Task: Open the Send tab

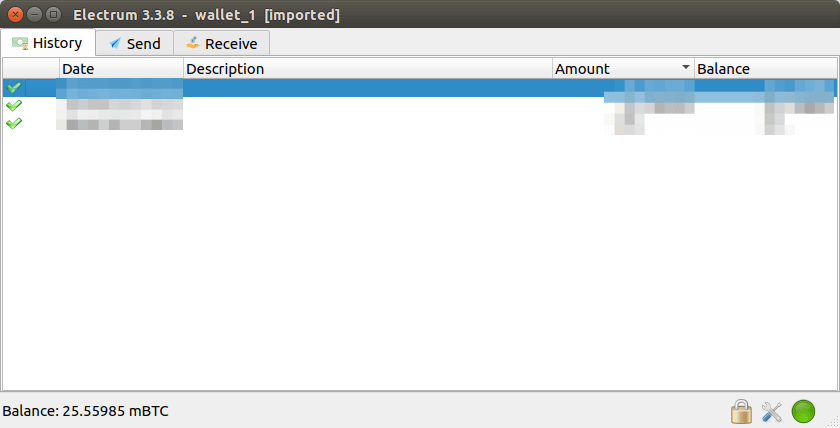Action: pos(134,44)
